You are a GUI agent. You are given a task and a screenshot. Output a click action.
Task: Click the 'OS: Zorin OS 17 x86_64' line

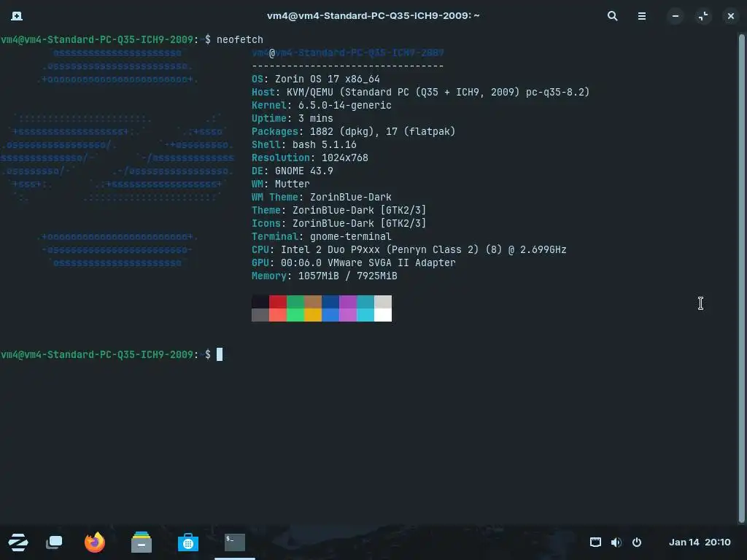[315, 79]
